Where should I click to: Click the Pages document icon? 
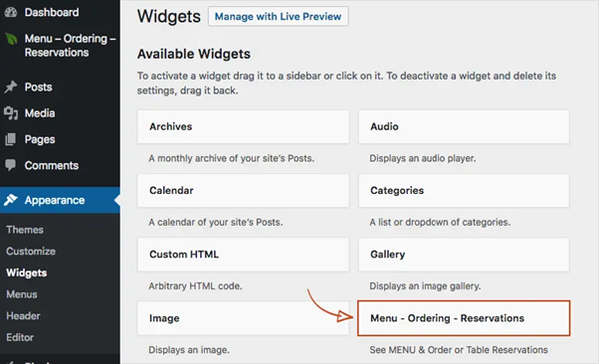pyautogui.click(x=11, y=139)
